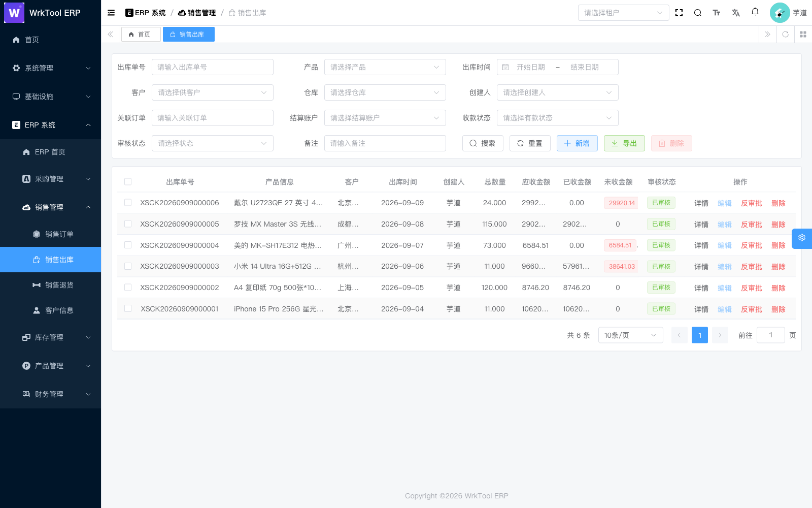
Task: Open notifications bell
Action: coord(755,12)
